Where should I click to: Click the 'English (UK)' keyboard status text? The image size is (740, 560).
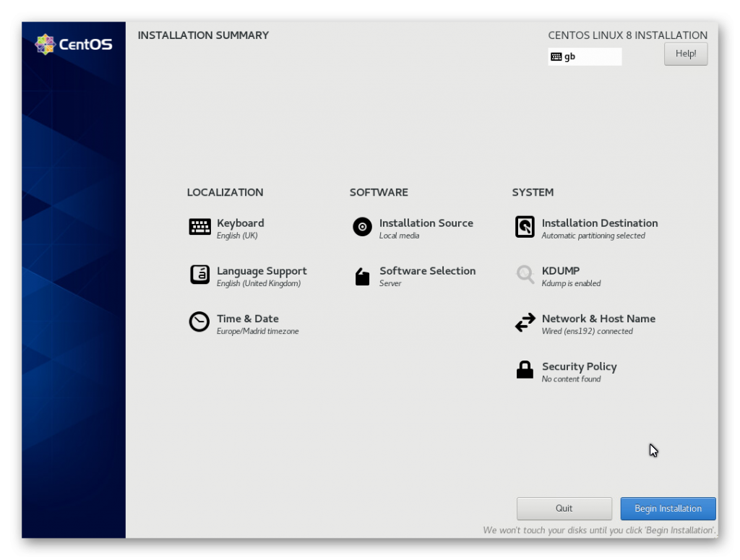pos(237,236)
